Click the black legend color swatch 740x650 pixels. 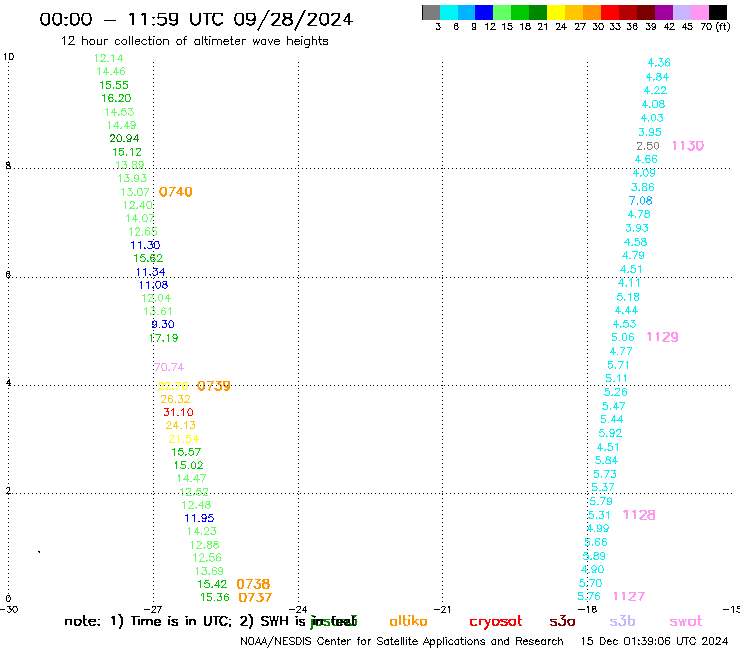717,12
